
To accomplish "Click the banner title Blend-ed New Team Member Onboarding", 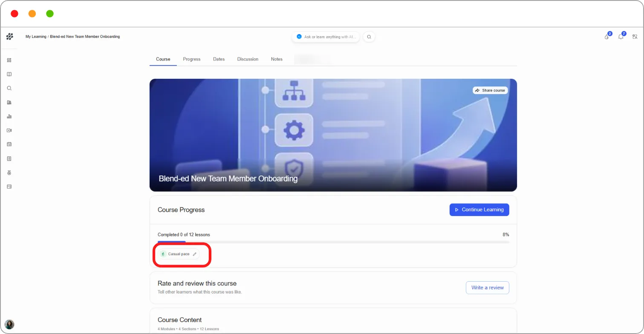I will click(228, 179).
